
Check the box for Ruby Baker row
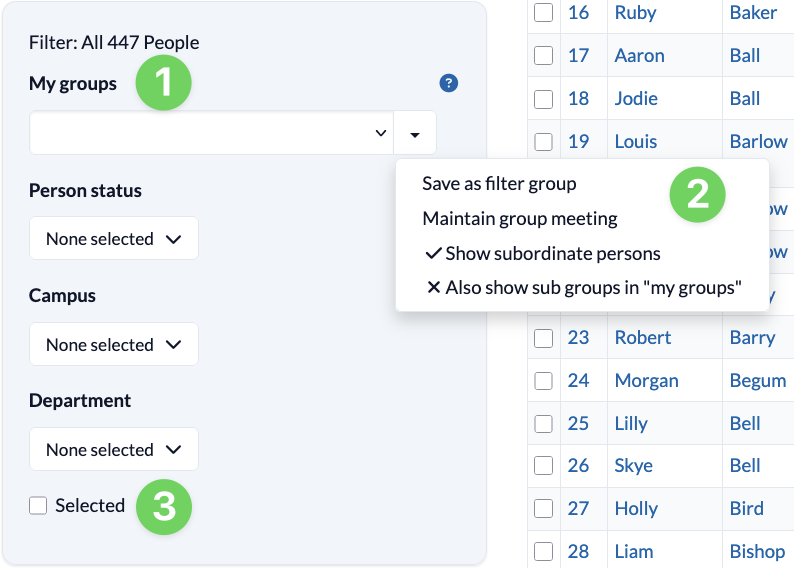pos(543,13)
